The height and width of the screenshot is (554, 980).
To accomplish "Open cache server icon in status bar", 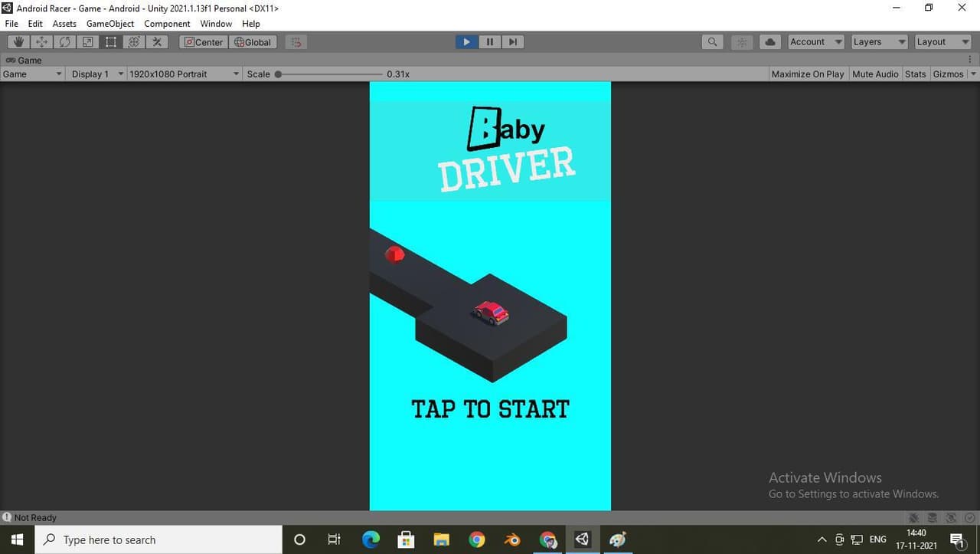I will (932, 518).
